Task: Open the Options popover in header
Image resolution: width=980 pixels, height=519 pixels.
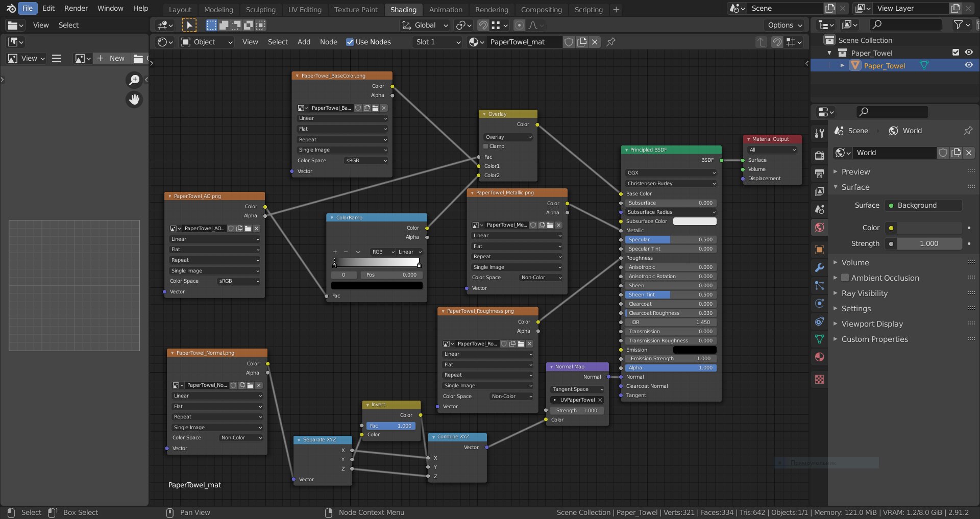Action: (x=785, y=25)
